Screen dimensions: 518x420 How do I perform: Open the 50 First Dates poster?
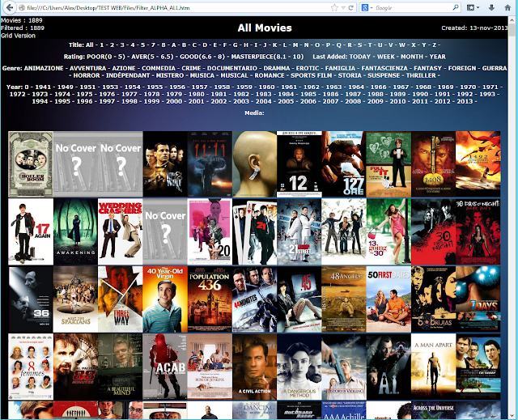click(388, 299)
